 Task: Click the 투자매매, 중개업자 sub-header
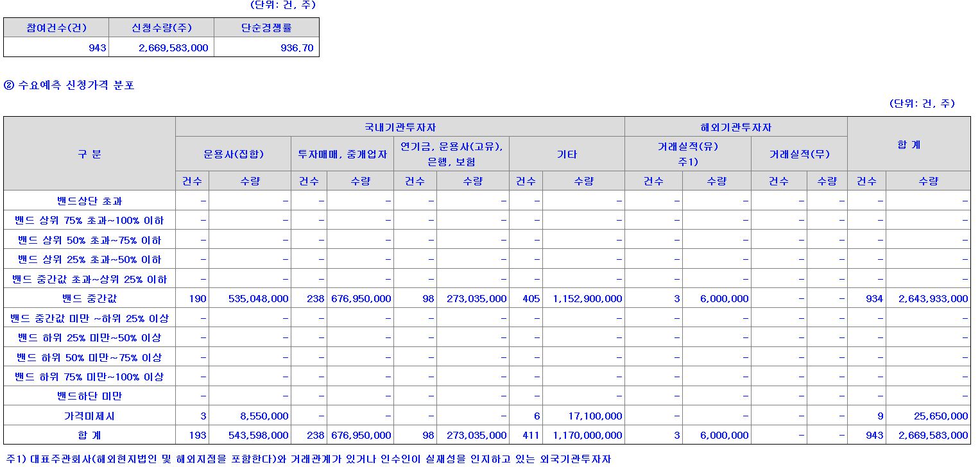click(x=342, y=154)
